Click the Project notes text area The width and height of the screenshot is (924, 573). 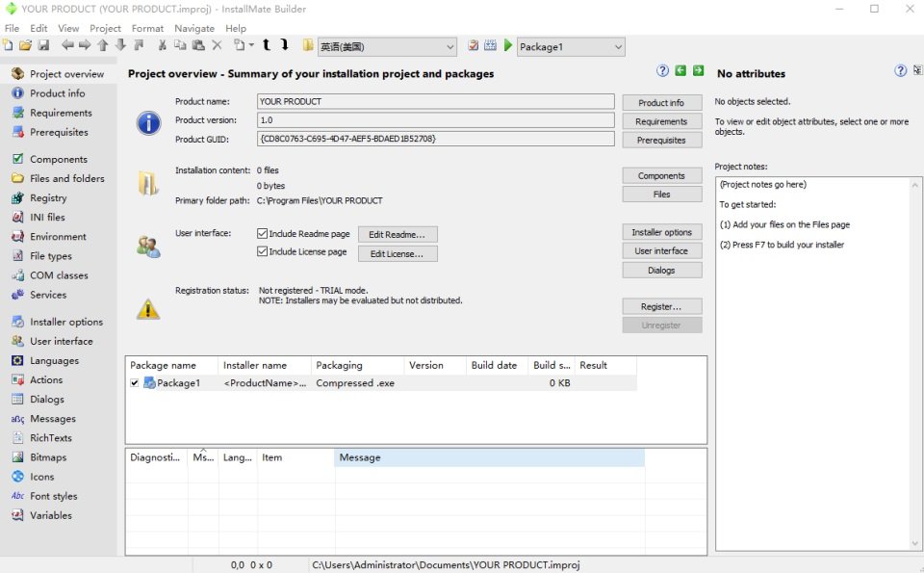click(x=813, y=364)
